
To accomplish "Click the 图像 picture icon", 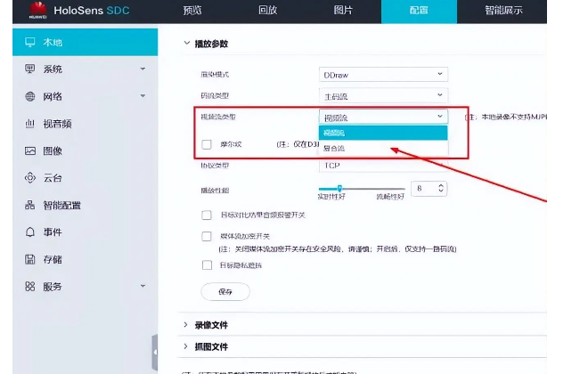I will (x=30, y=151).
